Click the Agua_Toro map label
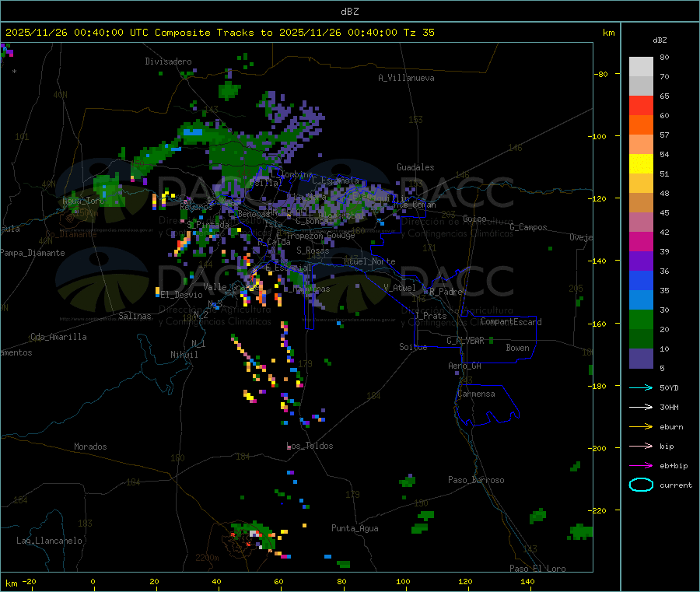 click(x=83, y=201)
